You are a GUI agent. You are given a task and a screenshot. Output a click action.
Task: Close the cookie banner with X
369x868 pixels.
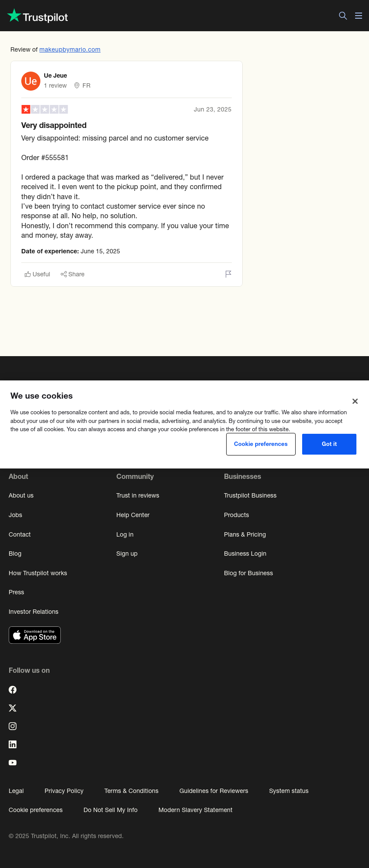(x=355, y=401)
